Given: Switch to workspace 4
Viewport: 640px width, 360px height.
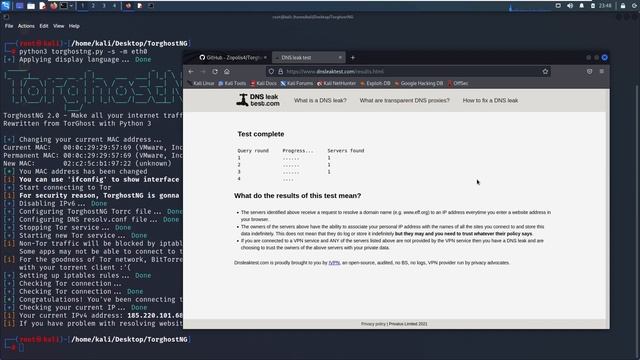Looking at the screenshot, I should (x=114, y=6).
